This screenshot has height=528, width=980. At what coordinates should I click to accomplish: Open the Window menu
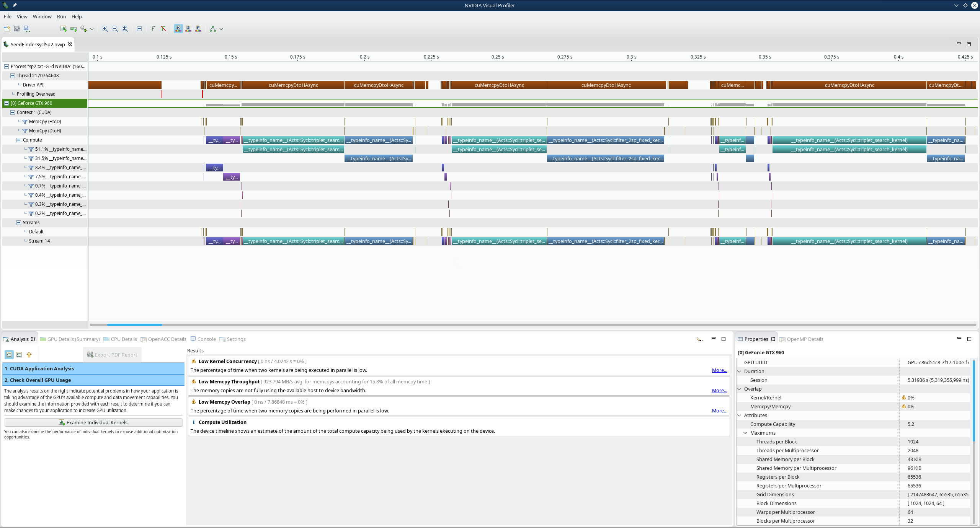point(42,16)
